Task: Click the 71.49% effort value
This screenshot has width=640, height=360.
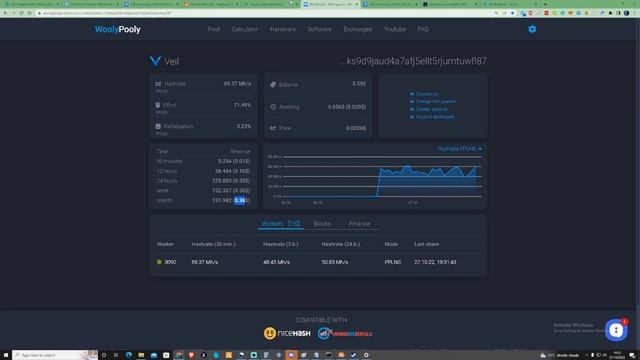Action: click(x=242, y=105)
